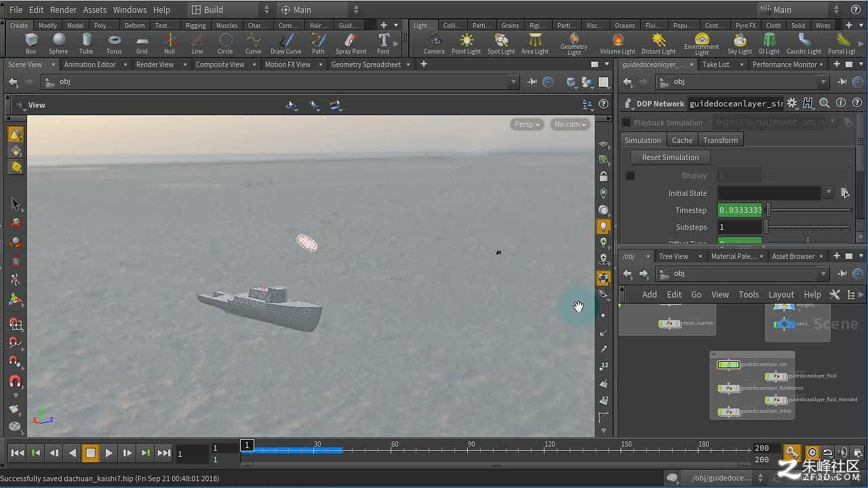
Task: Add a Distant Light
Action: (x=658, y=43)
